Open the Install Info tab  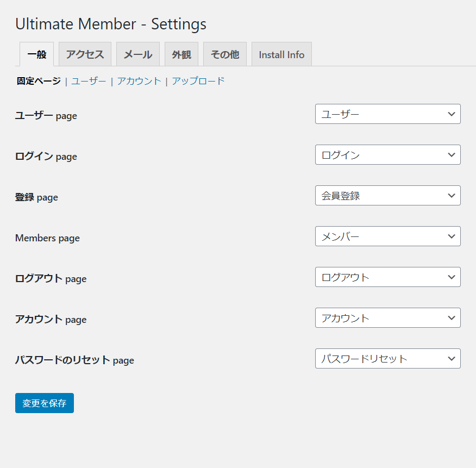281,54
